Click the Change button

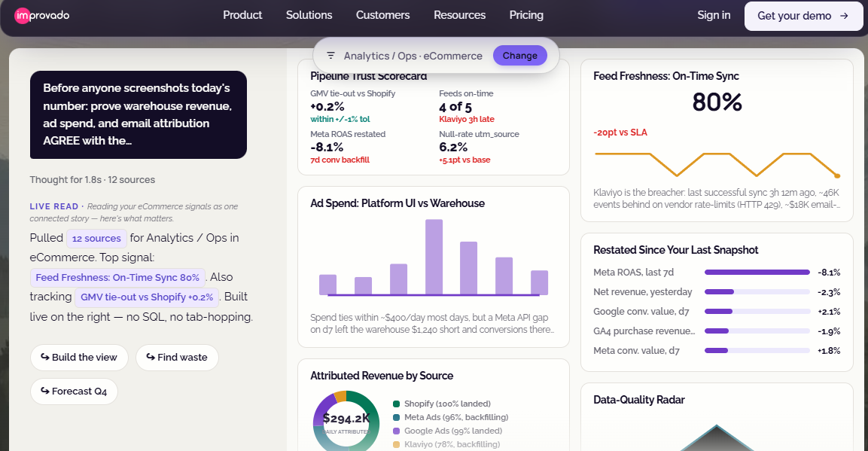tap(519, 55)
